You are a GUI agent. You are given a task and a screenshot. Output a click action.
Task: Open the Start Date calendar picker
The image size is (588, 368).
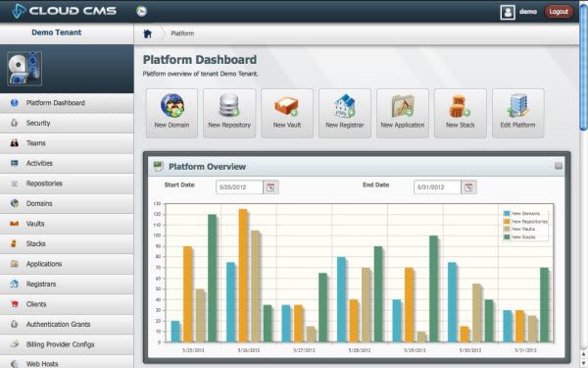tap(270, 187)
